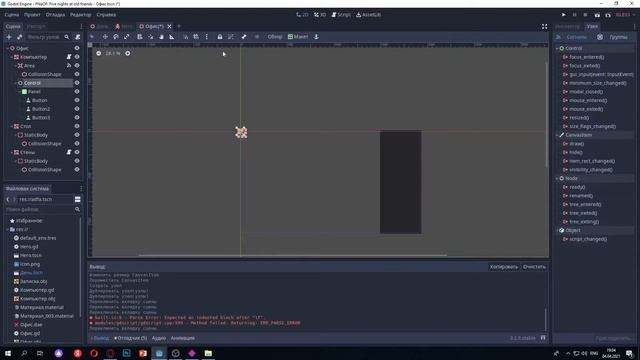Stop the running scene

point(585,15)
